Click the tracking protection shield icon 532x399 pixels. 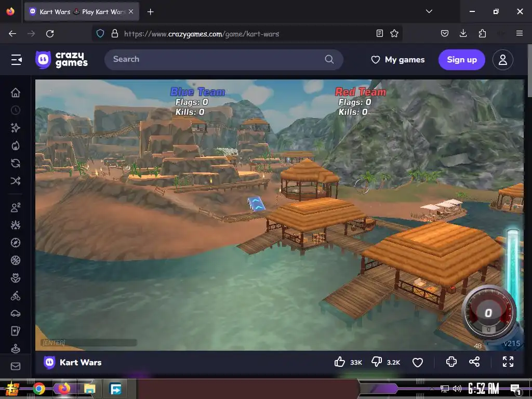point(100,34)
